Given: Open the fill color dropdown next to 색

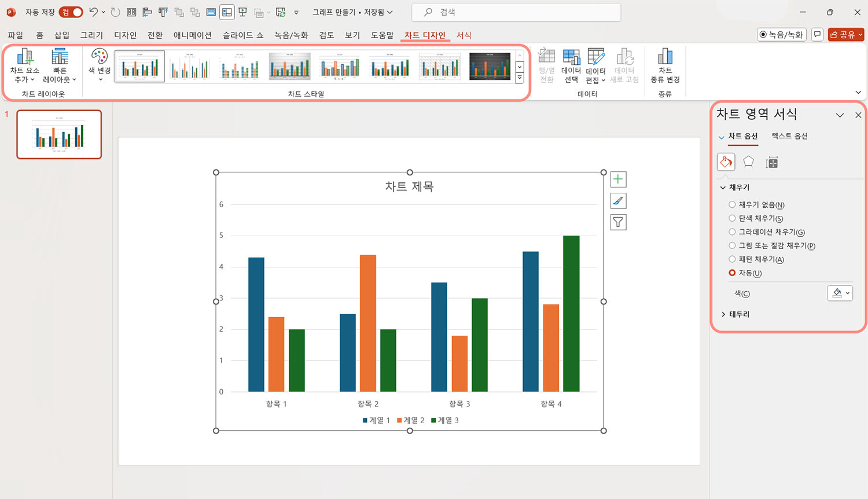Looking at the screenshot, I should pyautogui.click(x=840, y=293).
